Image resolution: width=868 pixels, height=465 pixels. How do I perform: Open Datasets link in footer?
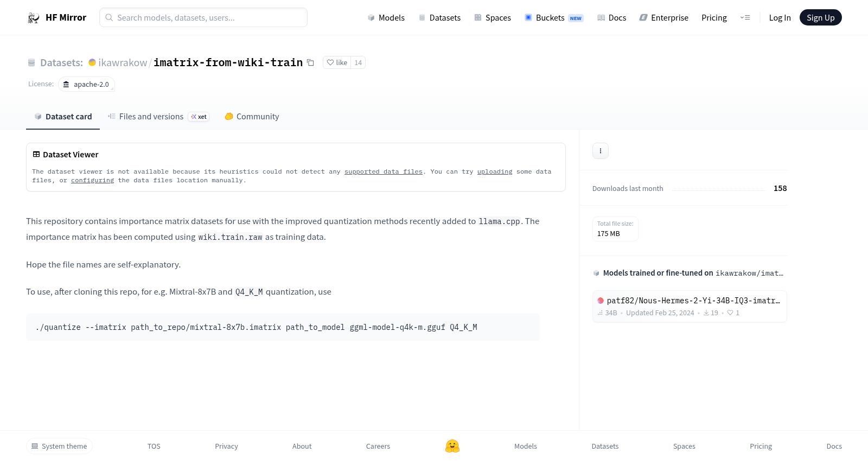click(x=605, y=447)
